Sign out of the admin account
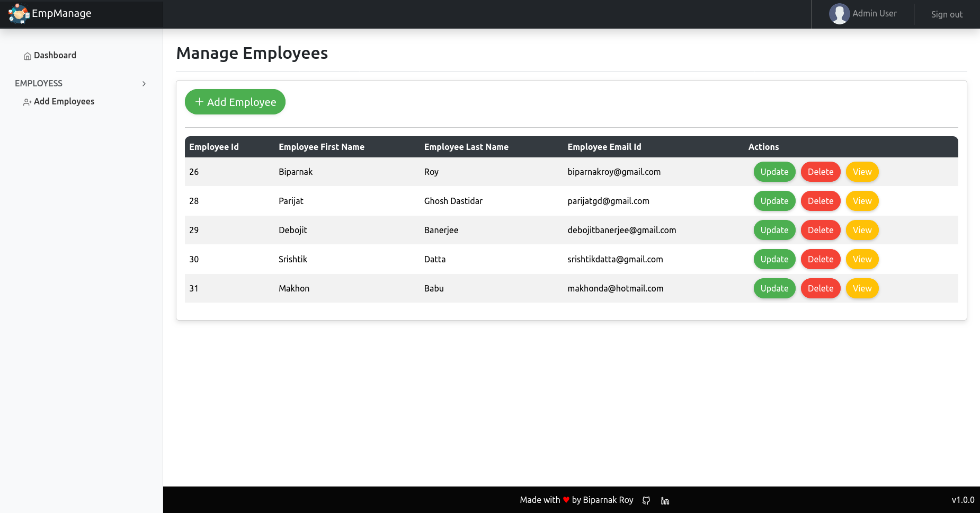This screenshot has width=980, height=513. tap(947, 14)
